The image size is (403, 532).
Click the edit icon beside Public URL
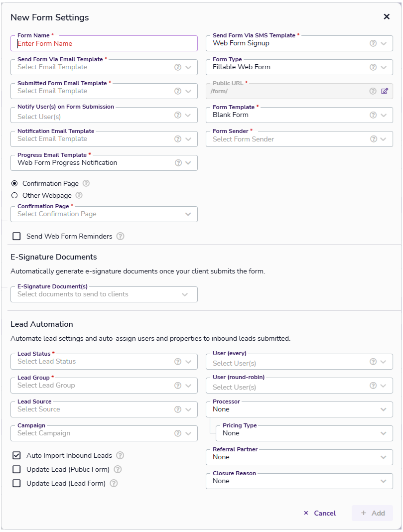(x=384, y=91)
